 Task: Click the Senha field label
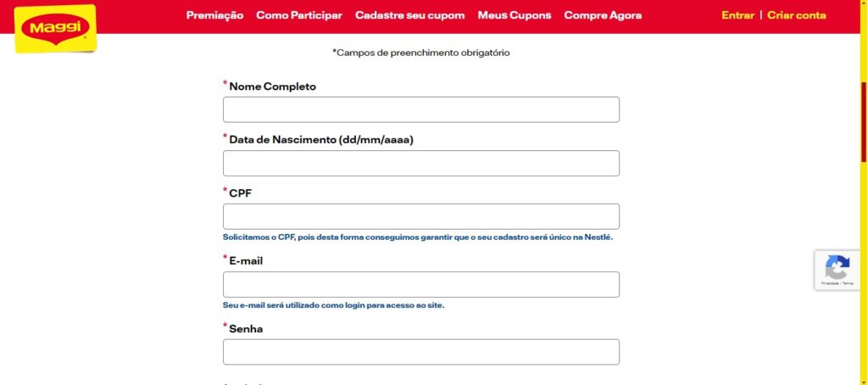tap(246, 329)
